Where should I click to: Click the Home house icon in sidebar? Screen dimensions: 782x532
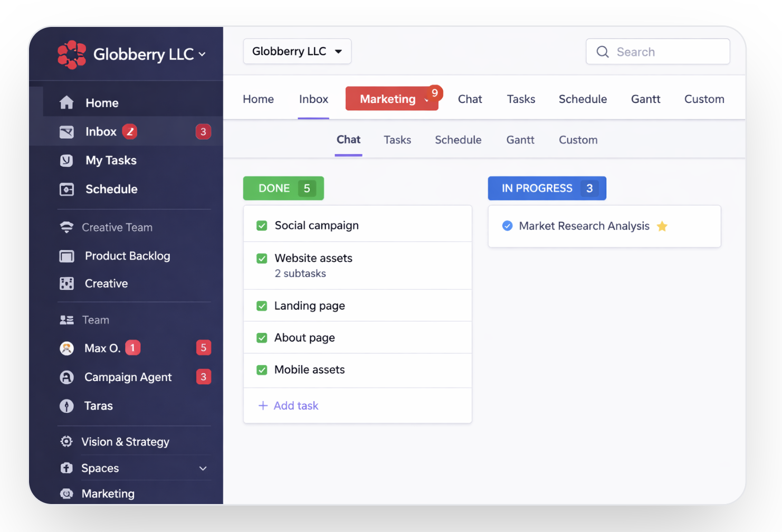(66, 102)
